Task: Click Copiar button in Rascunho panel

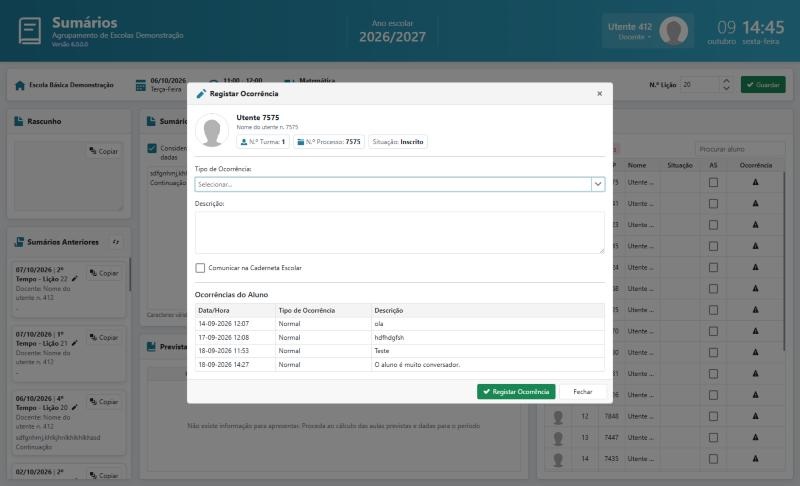Action: pos(104,151)
